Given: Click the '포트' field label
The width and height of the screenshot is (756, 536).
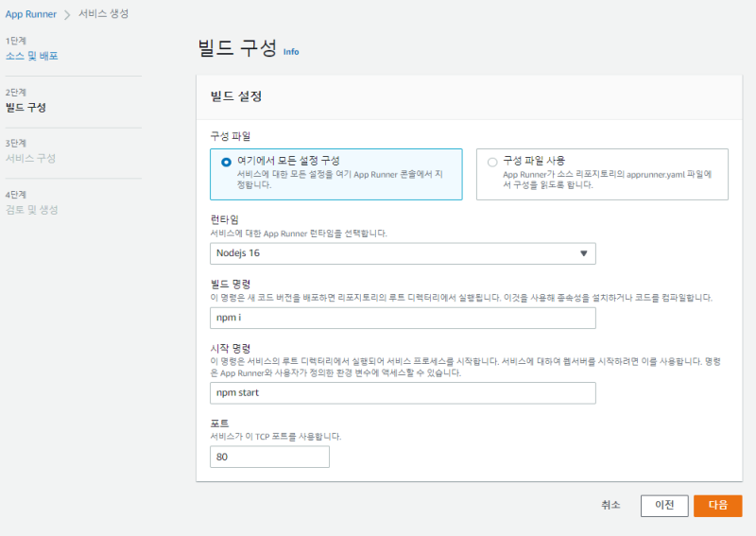Looking at the screenshot, I should 218,424.
